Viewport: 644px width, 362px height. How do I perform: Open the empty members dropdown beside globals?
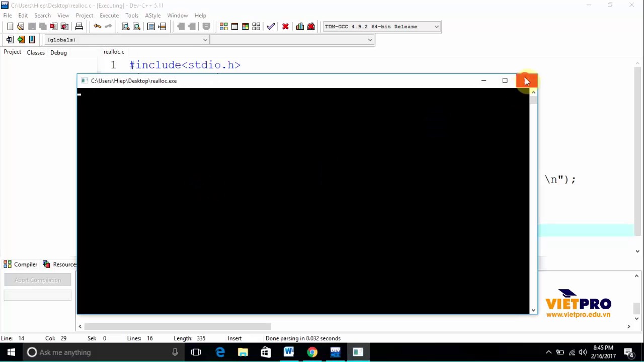tap(292, 40)
